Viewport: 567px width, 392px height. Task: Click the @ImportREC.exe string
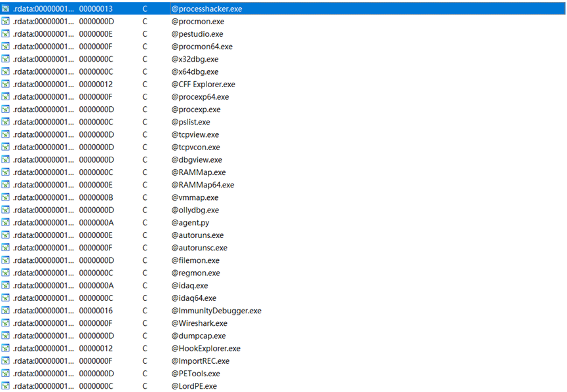(x=201, y=361)
